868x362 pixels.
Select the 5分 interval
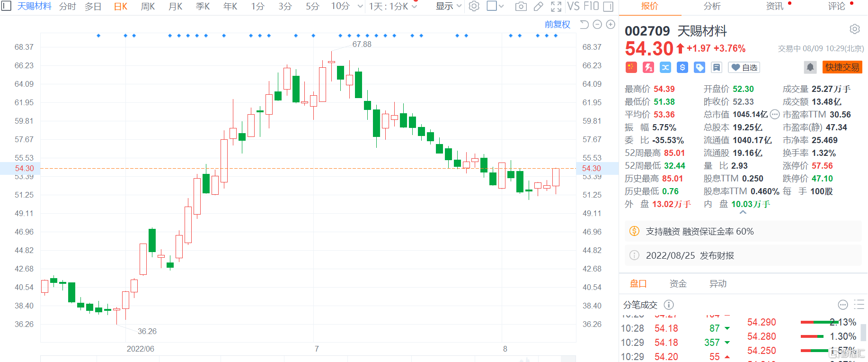(x=312, y=7)
